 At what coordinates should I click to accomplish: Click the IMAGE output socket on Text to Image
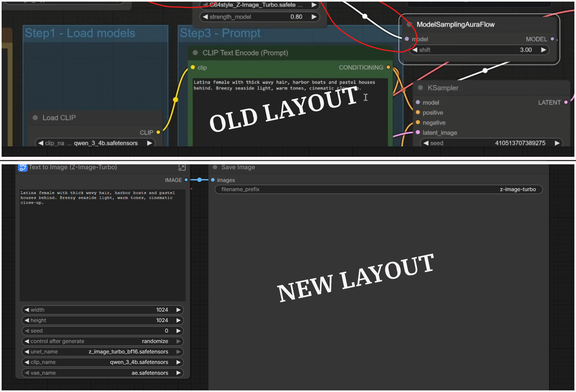186,180
